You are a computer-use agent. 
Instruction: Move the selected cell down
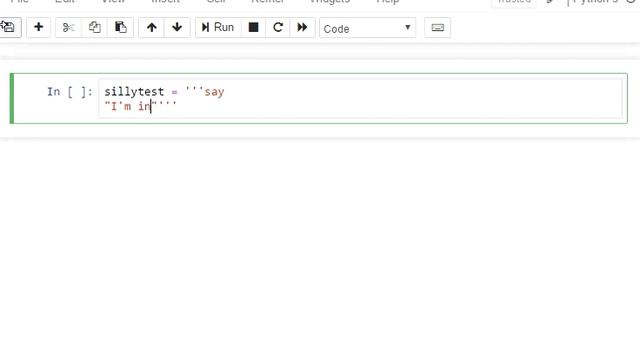click(x=177, y=27)
